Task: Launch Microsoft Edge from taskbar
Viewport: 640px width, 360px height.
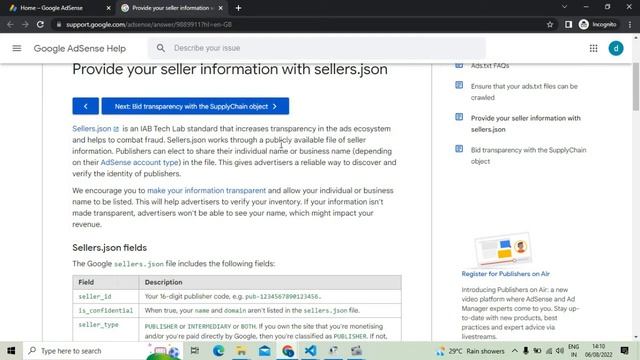Action: 218,351
